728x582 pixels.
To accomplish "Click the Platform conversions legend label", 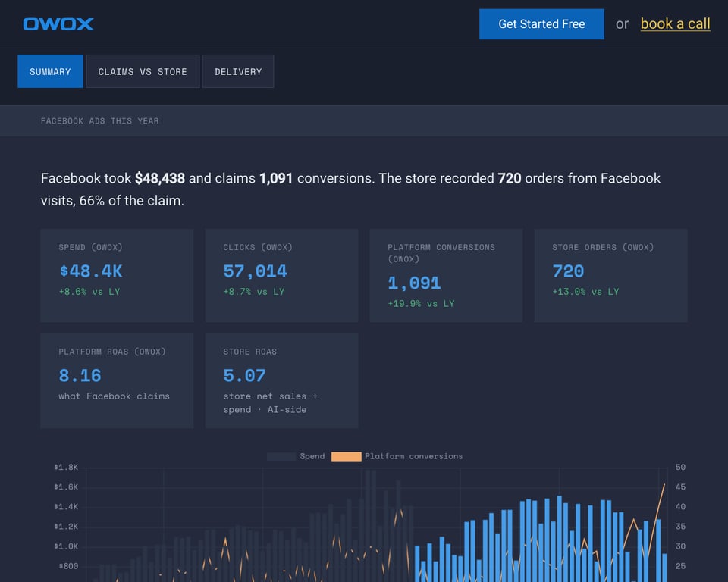I will point(414,456).
